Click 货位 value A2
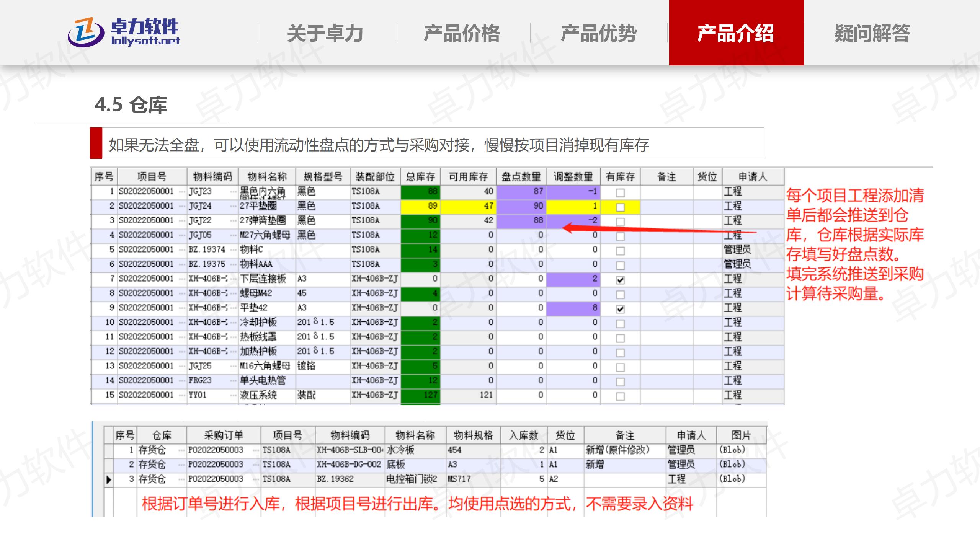The height and width of the screenshot is (551, 980). pos(554,479)
